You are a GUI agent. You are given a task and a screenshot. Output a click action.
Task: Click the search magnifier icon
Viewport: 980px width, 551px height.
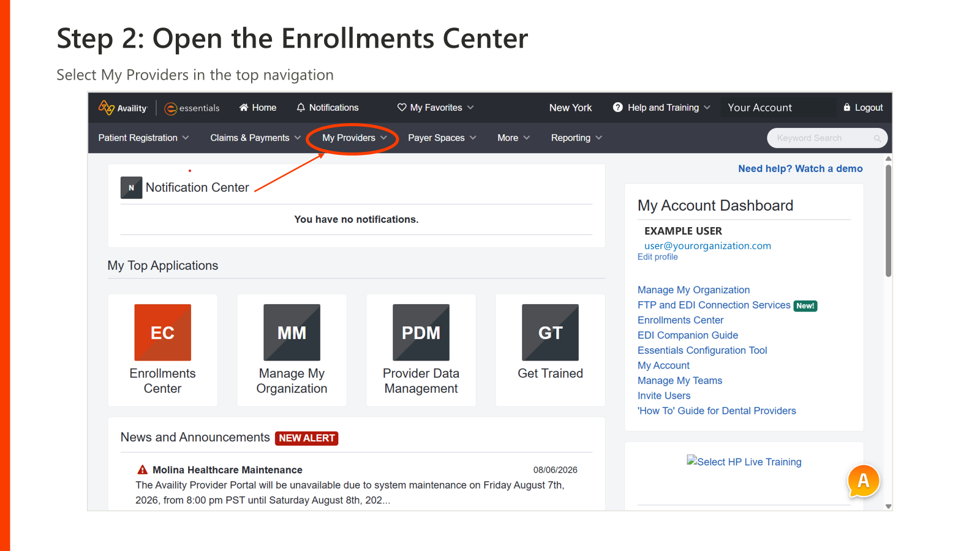click(x=877, y=138)
